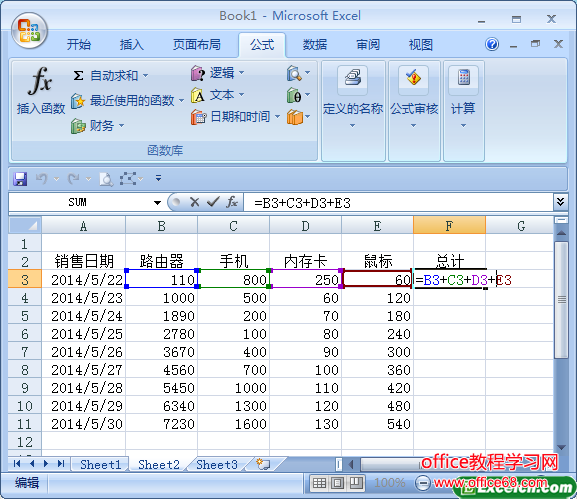Switch to the Insert (插入) tab
Viewport: 577px width, 499px height.
(x=131, y=45)
